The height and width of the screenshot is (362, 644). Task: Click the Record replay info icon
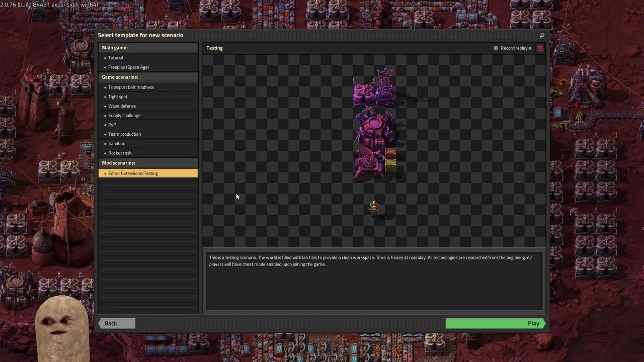[530, 48]
